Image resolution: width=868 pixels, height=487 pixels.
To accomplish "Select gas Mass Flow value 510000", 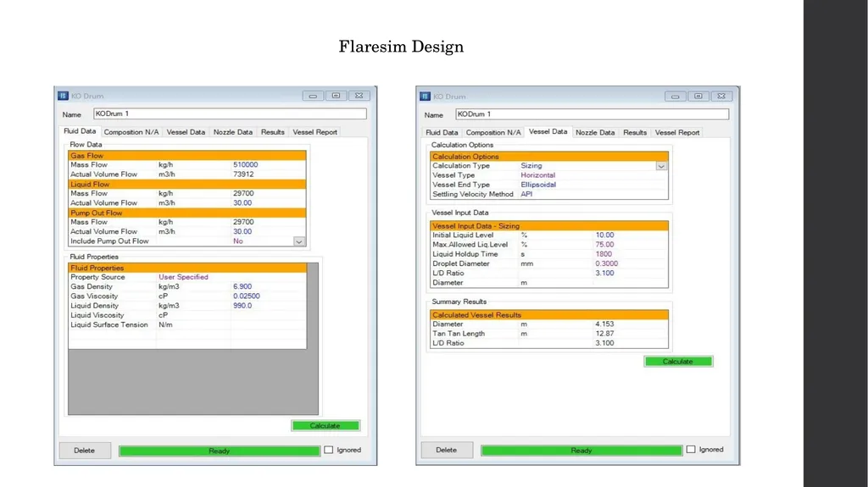I will (x=245, y=165).
